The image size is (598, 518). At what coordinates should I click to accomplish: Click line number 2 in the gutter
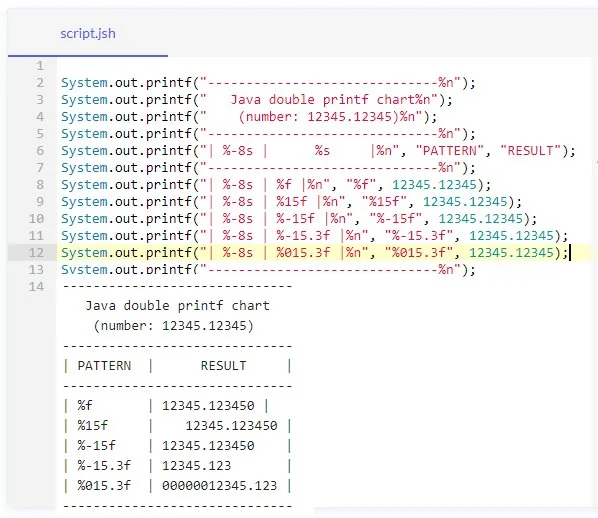pyautogui.click(x=40, y=83)
